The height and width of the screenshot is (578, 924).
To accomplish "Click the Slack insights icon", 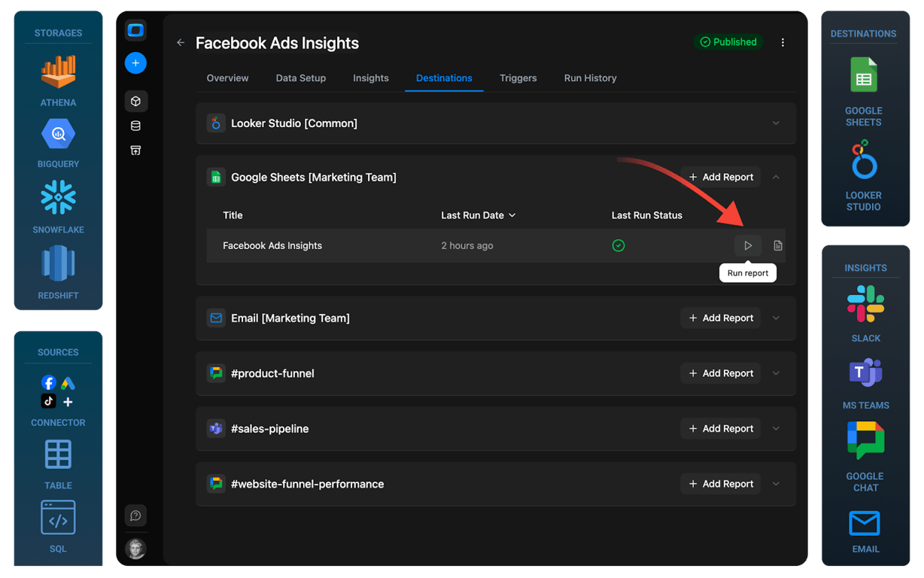I will tap(866, 304).
